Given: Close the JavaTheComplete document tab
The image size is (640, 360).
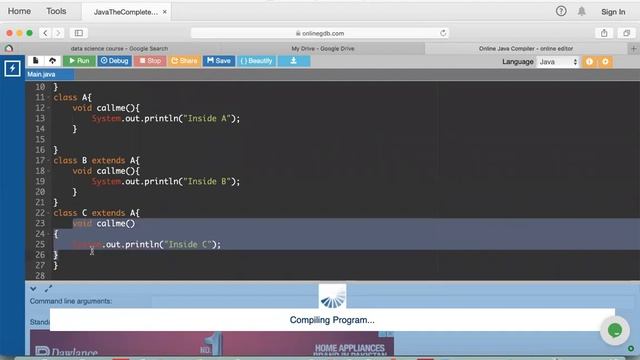Looking at the screenshot, I should [x=164, y=12].
